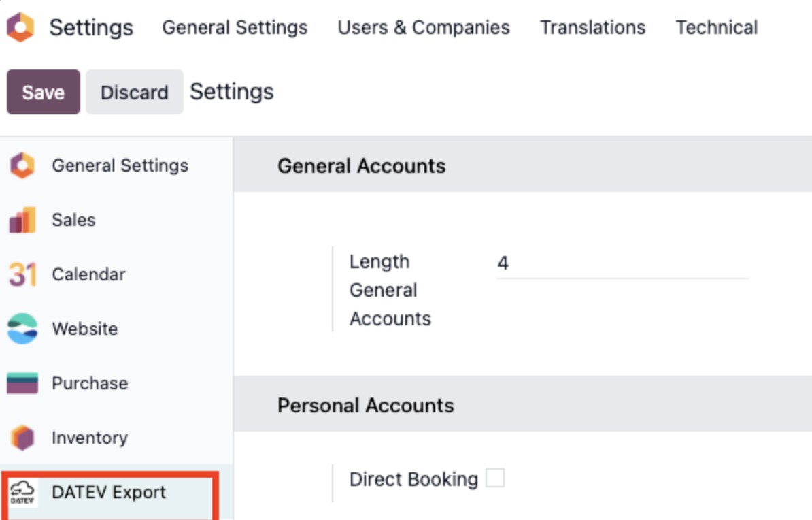
Task: Discard the settings changes
Action: 135,93
